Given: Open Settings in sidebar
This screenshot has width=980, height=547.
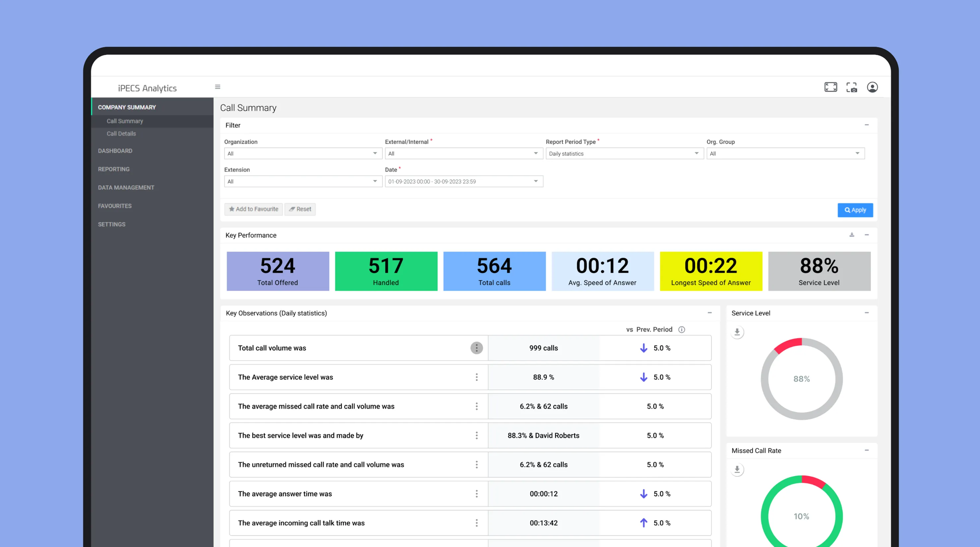Looking at the screenshot, I should click(x=111, y=224).
